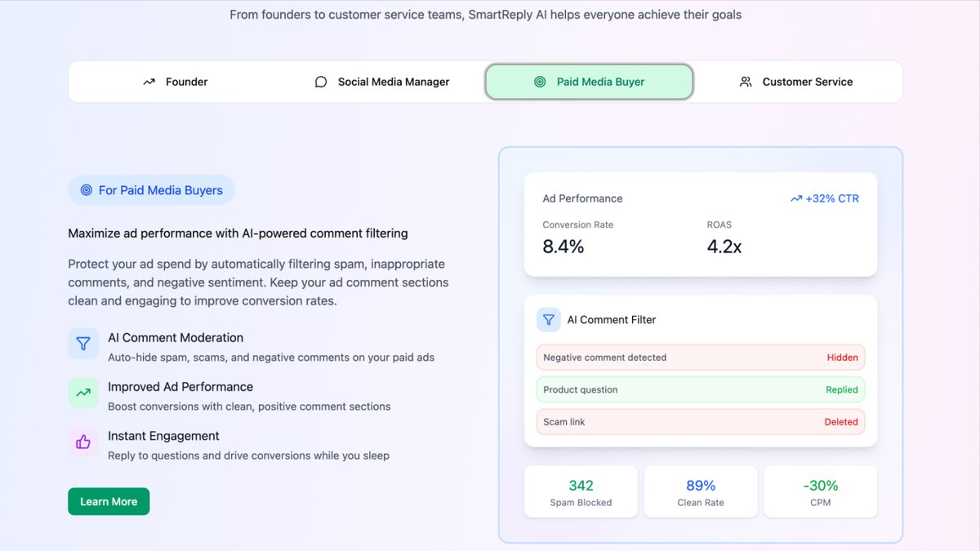Click the 89% Clean Rate stat card

pyautogui.click(x=701, y=492)
